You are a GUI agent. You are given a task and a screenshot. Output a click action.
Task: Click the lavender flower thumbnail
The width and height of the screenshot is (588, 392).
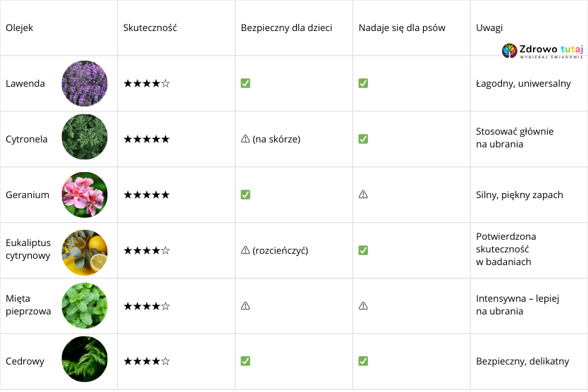tap(85, 83)
